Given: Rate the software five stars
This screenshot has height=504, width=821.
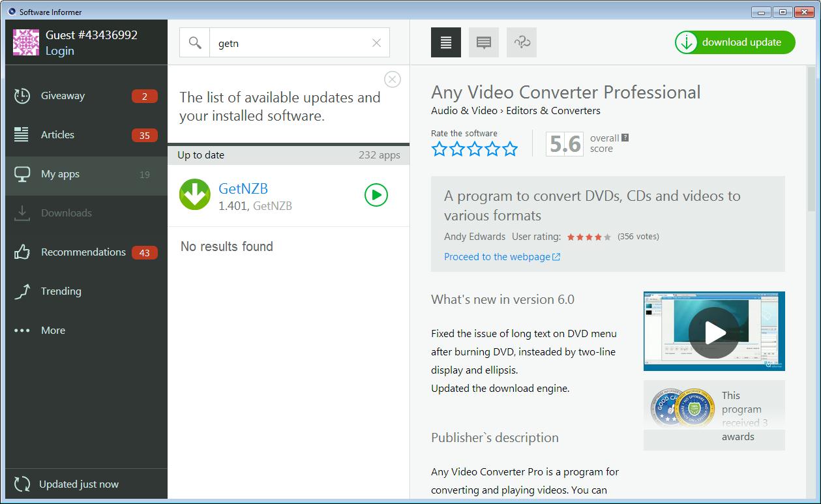Looking at the screenshot, I should pos(510,149).
